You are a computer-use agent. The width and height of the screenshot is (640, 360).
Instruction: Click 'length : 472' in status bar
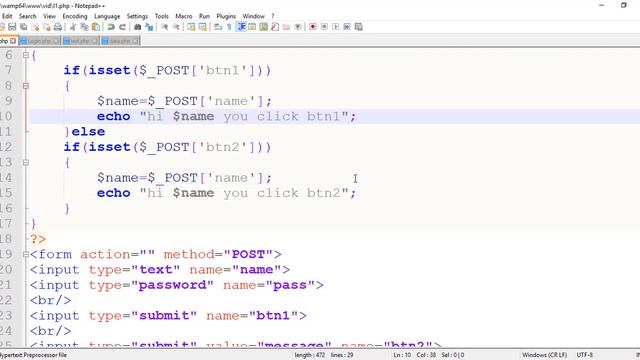(x=310, y=355)
